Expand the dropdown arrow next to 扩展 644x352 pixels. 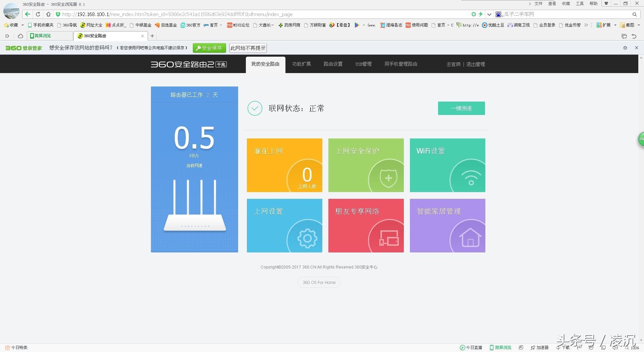(x=615, y=25)
